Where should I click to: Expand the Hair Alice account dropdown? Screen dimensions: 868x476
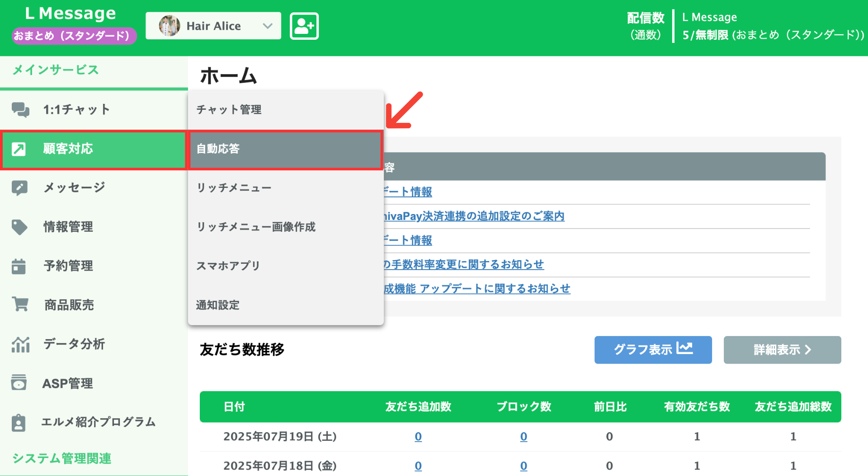(267, 26)
